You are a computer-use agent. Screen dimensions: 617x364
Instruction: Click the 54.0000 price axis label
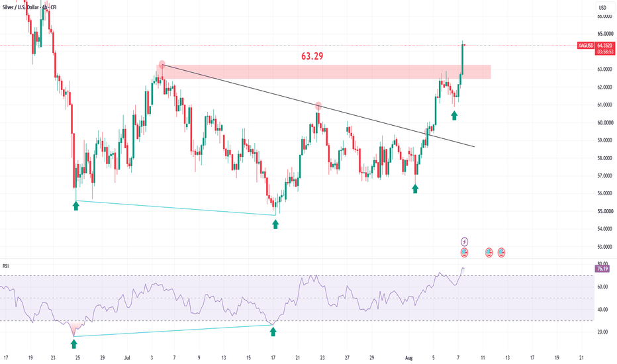[x=605, y=229]
